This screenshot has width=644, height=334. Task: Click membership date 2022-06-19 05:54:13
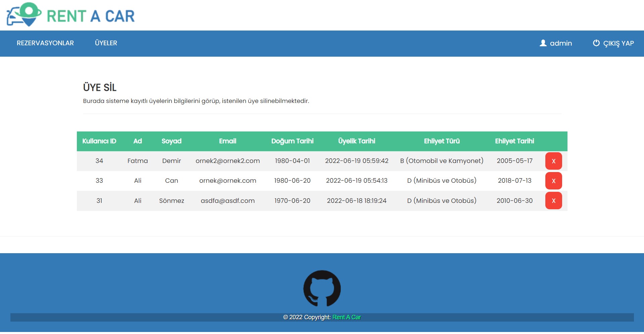[357, 181]
